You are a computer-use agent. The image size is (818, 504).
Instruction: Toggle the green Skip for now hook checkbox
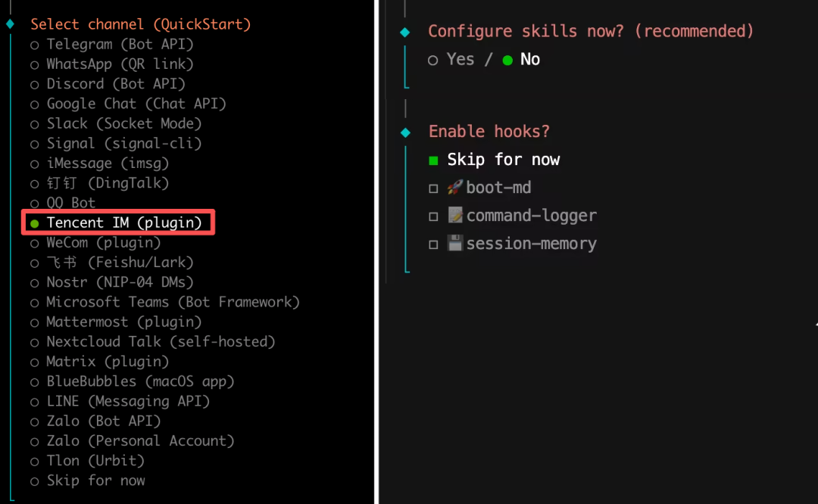pos(433,160)
